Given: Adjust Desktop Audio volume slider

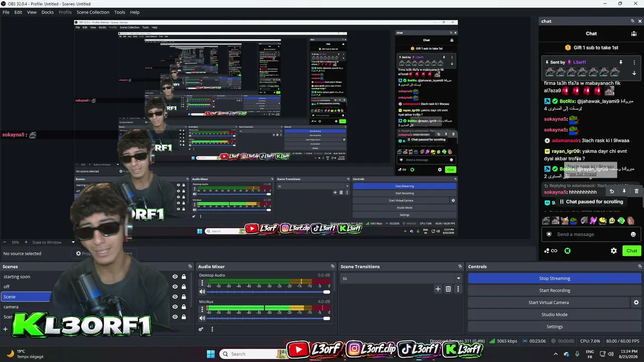Looking at the screenshot, I should point(269,292).
